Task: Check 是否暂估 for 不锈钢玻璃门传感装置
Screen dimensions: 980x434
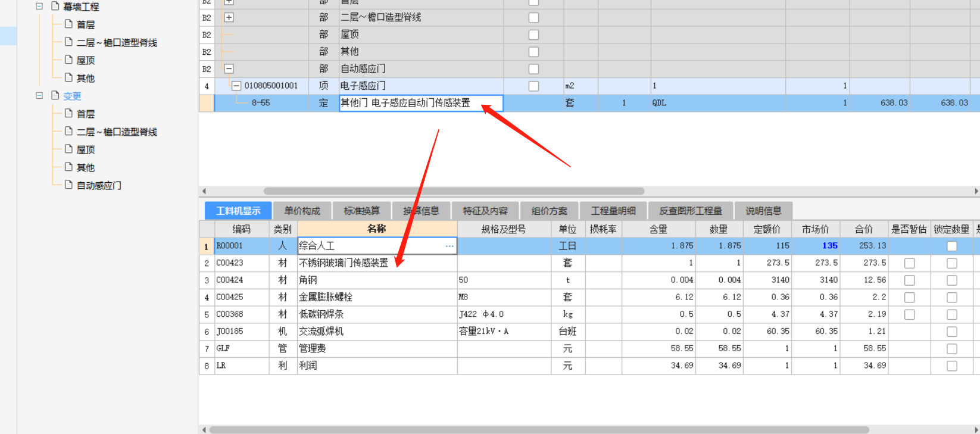Action: [x=909, y=263]
